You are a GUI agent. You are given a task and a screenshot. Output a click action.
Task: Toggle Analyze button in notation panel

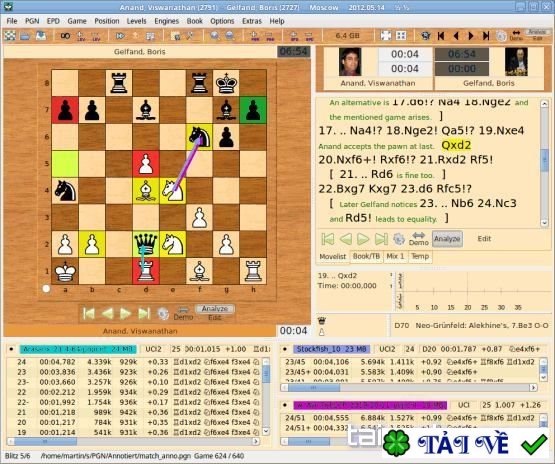[x=447, y=239]
